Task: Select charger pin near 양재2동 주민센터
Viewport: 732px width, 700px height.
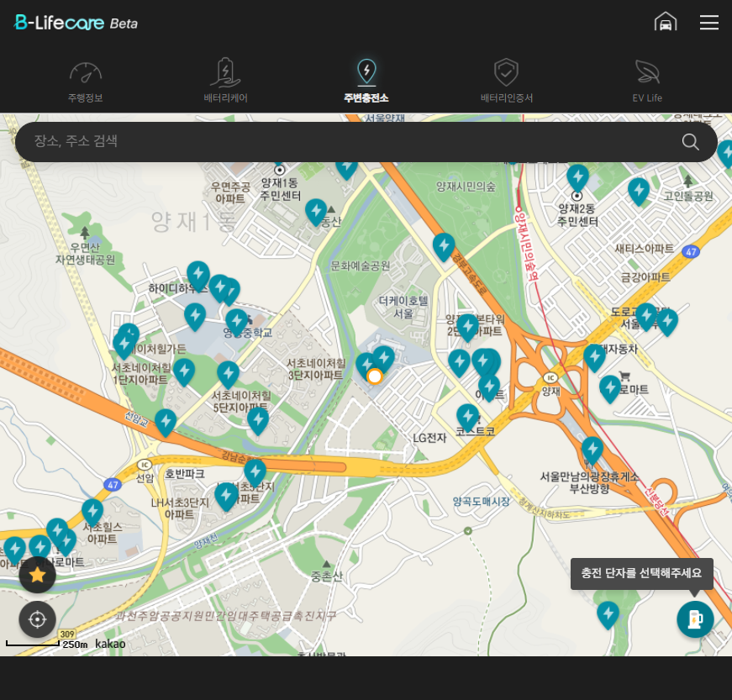Action: pos(577,177)
